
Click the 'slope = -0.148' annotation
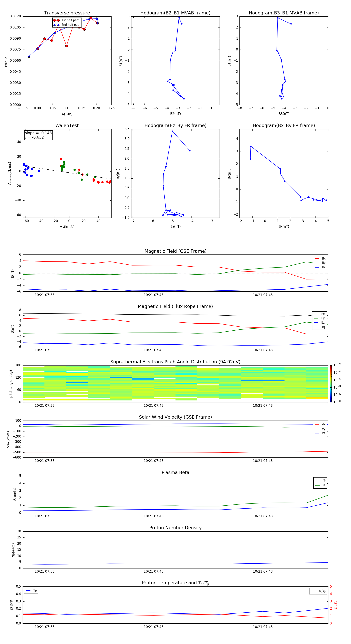(x=38, y=133)
